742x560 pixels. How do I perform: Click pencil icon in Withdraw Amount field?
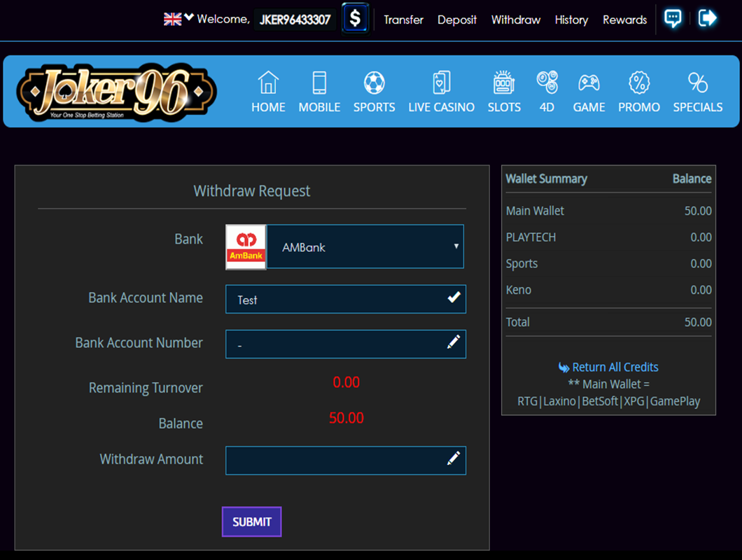click(x=454, y=458)
